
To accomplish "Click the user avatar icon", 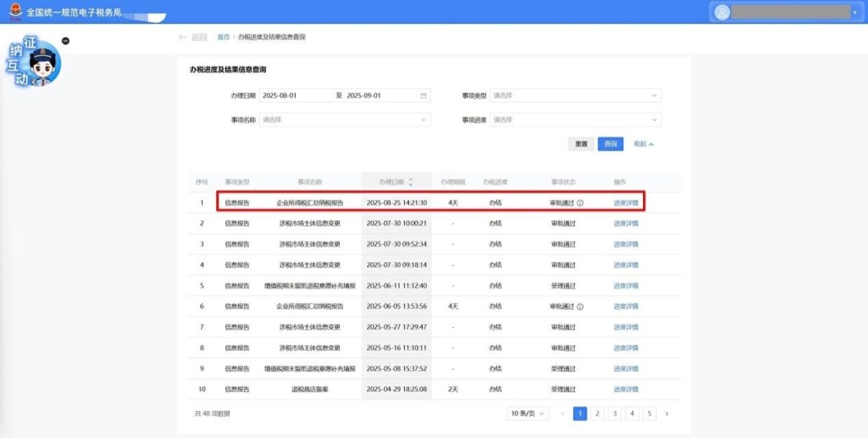I will click(x=723, y=12).
